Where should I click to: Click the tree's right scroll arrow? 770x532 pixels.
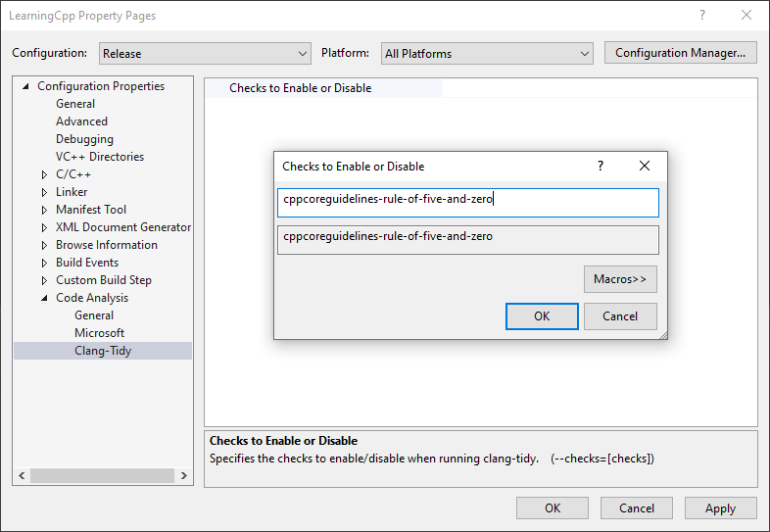183,475
